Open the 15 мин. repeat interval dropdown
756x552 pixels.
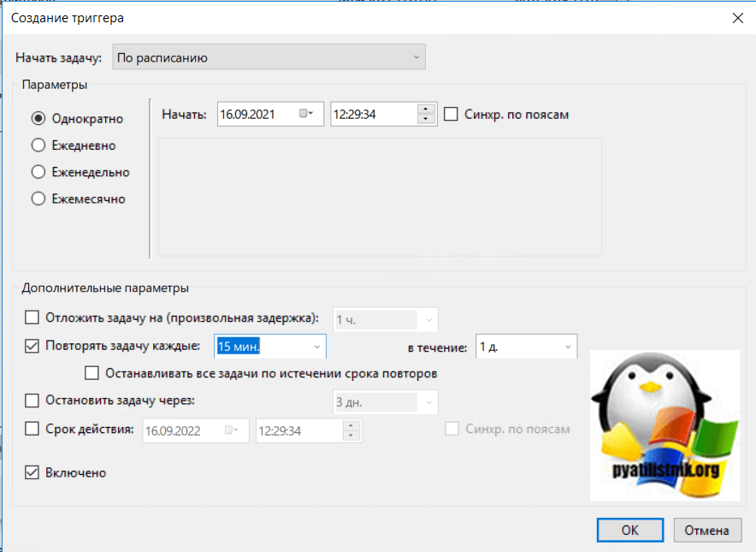[316, 347]
